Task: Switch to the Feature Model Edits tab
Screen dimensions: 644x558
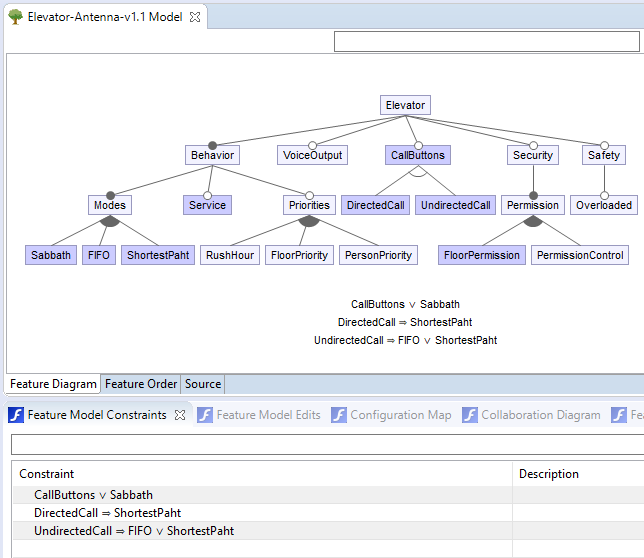Action: pos(268,415)
